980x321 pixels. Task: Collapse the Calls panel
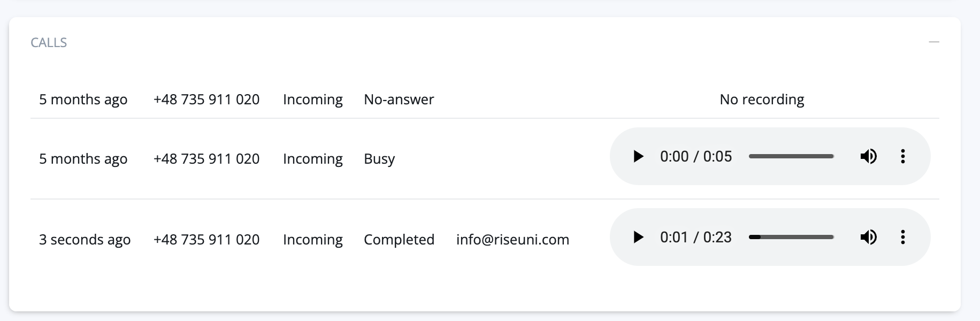(x=934, y=42)
